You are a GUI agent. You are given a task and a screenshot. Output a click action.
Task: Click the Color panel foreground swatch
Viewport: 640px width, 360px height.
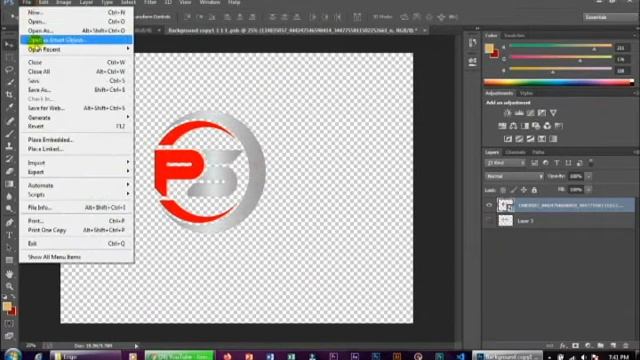[x=489, y=48]
